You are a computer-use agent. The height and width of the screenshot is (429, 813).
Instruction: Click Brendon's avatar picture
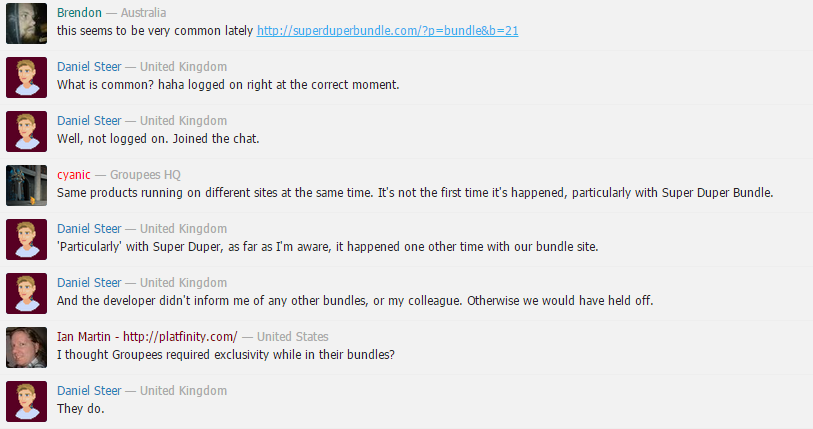point(26,23)
